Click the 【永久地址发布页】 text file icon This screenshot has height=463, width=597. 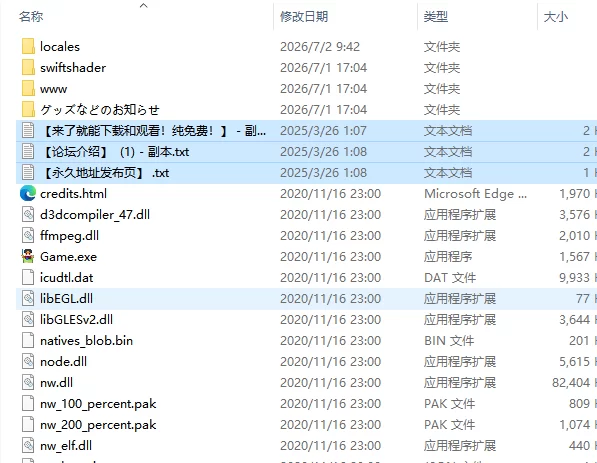(28, 172)
